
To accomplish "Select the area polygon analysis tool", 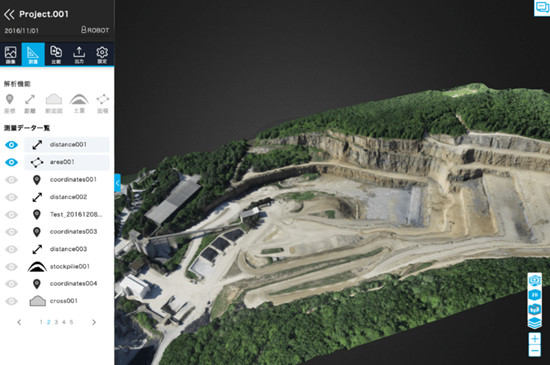I will pyautogui.click(x=103, y=103).
